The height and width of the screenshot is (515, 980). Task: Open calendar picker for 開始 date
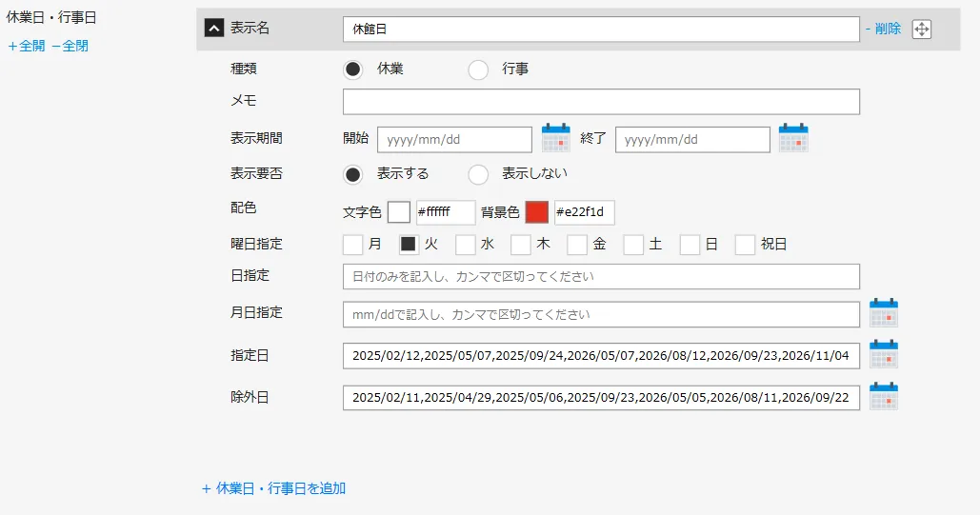click(x=555, y=139)
